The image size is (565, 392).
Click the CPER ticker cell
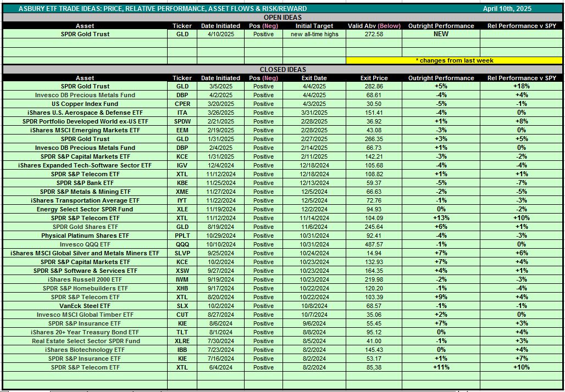point(182,104)
